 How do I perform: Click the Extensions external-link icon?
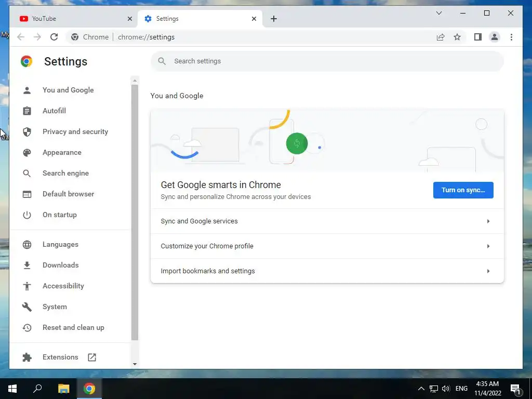92,357
